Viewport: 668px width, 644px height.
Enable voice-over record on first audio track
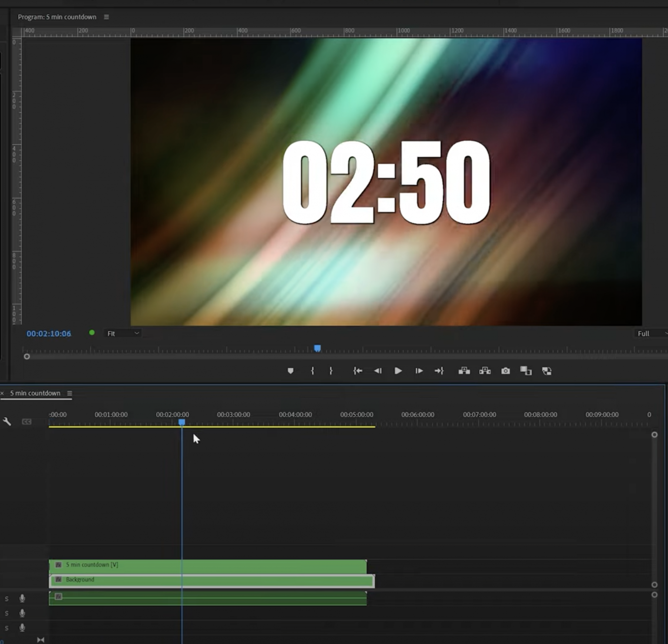click(22, 599)
